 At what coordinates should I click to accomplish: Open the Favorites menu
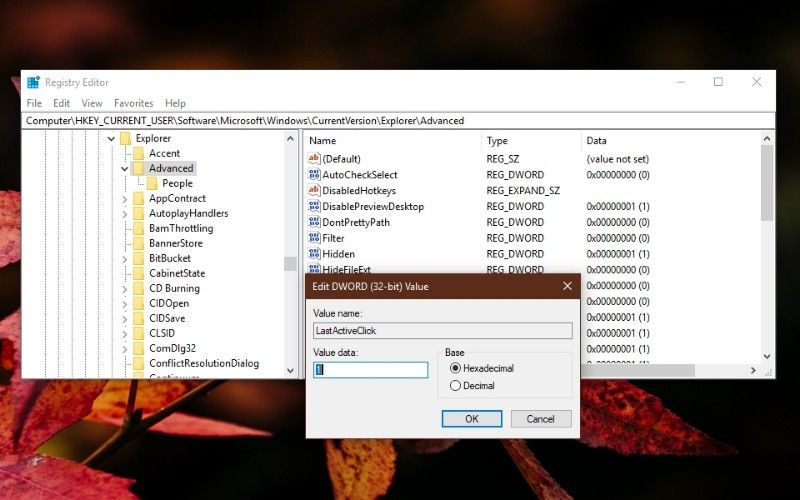[x=133, y=103]
